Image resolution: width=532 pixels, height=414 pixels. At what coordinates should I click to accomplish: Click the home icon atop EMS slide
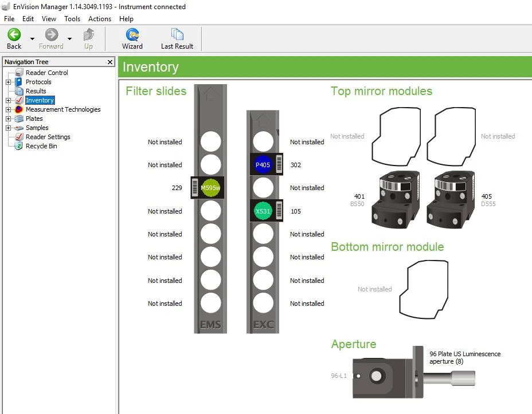point(210,94)
